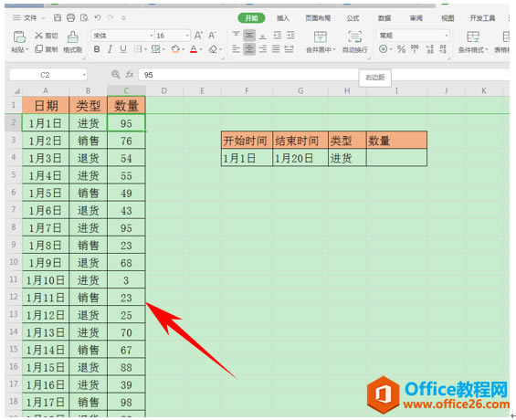The height and width of the screenshot is (420, 516).
Task: Expand the fill color dropdown arrow
Action: coord(183,49)
